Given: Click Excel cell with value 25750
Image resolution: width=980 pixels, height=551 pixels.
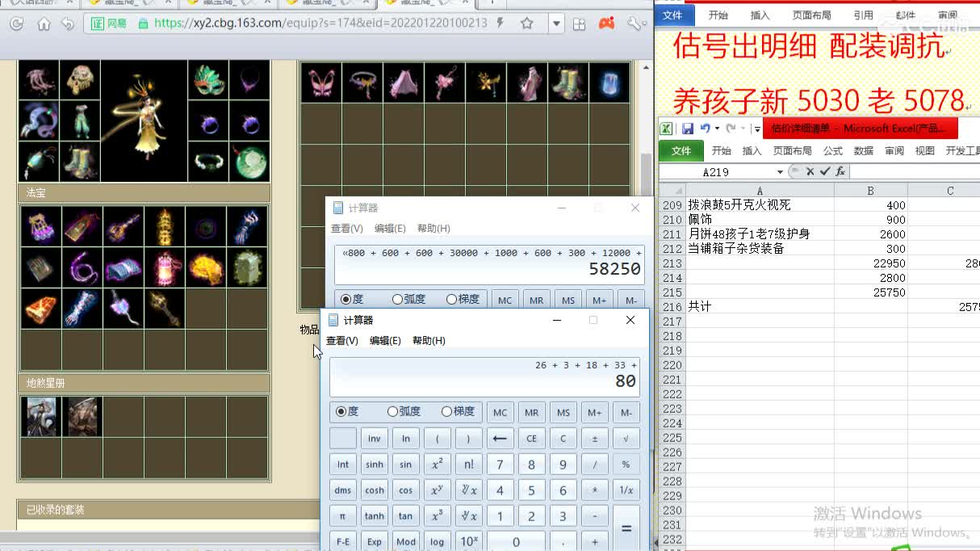Looking at the screenshot, I should coord(870,292).
